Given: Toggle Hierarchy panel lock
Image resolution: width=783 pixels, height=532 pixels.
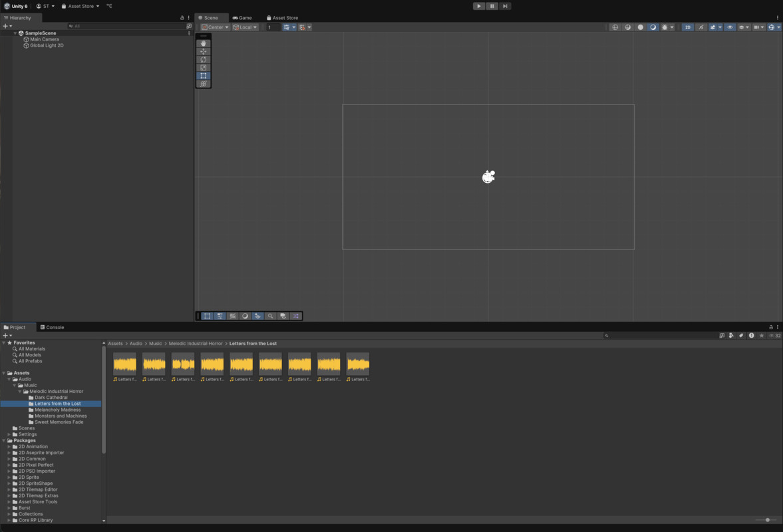Looking at the screenshot, I should (x=182, y=17).
